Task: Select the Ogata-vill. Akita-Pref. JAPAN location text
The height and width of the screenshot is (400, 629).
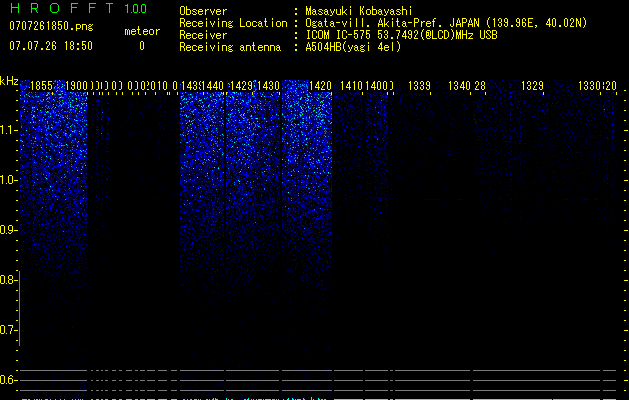Action: 446,23
